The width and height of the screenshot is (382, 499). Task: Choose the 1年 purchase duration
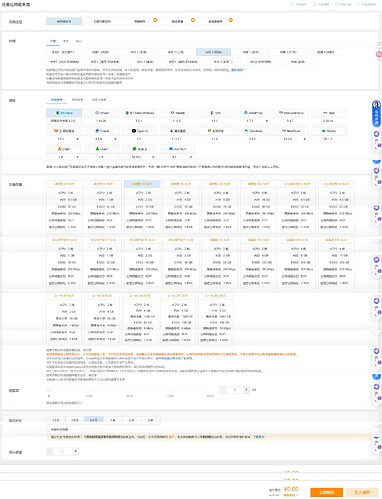(x=113, y=420)
